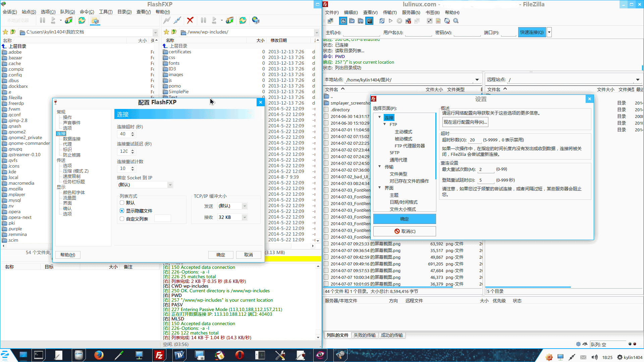Open FlashFXP 队列(Q) menu
Screen dimensions: 644x362
(x=67, y=12)
